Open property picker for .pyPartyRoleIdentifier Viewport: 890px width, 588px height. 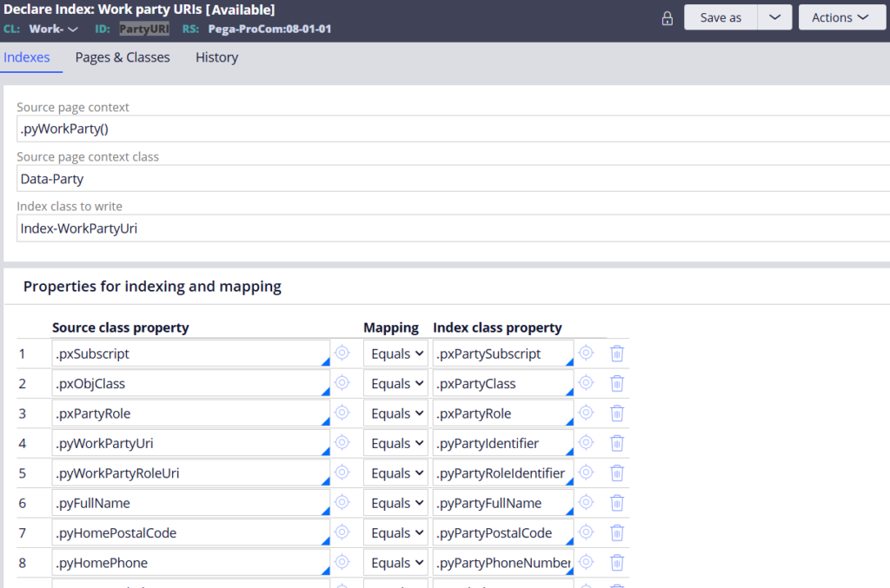point(586,472)
